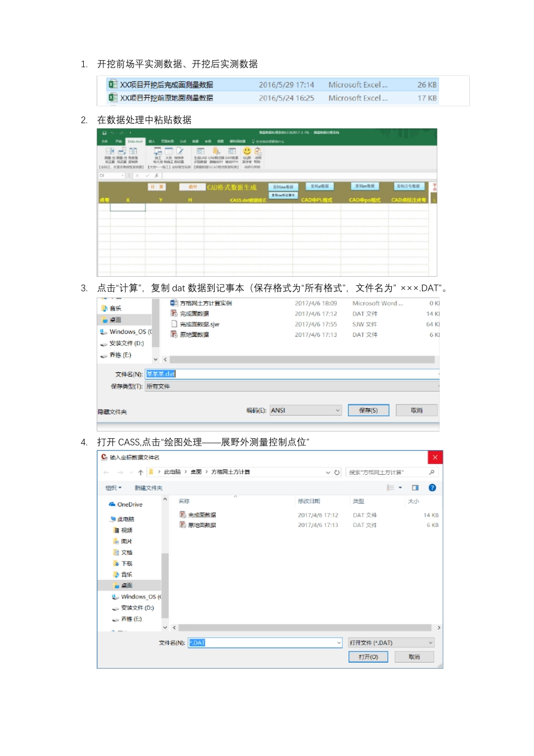The height and width of the screenshot is (756, 534).
Task: Click the 复制po数据 button
Action: [x=365, y=186]
